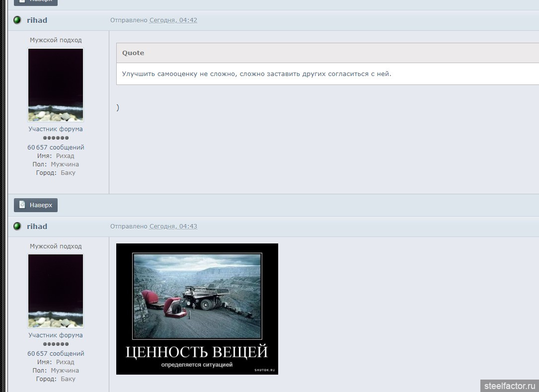This screenshot has height=392, width=539.
Task: Open rihad's profile from the 04:42 post header
Action: (37, 20)
